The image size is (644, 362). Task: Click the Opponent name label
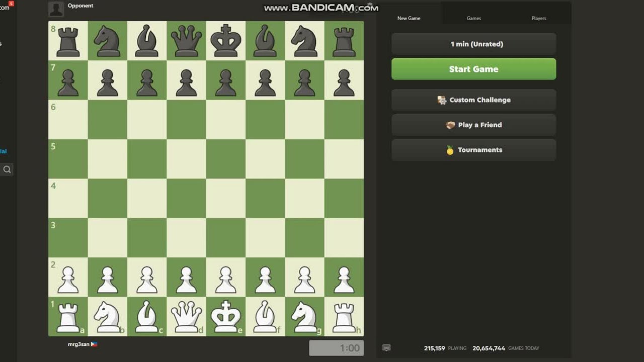tap(80, 6)
